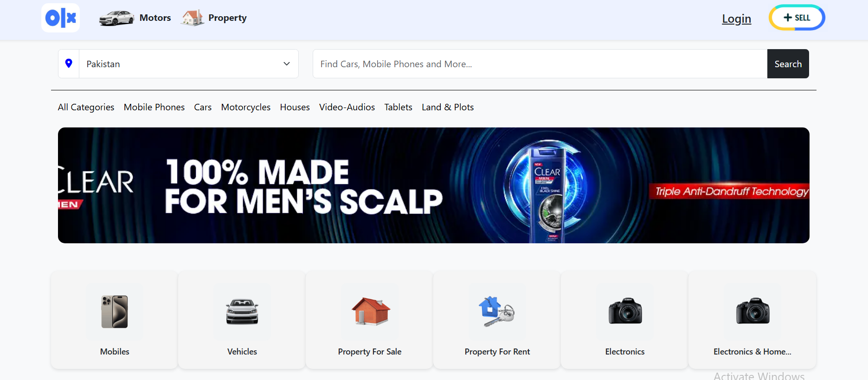Open All Categories

(86, 107)
